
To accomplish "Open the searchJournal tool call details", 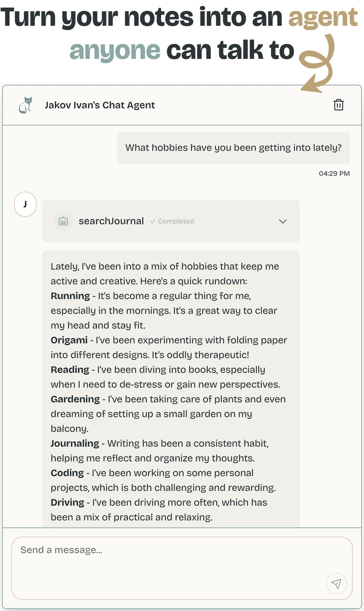I will tap(111, 221).
